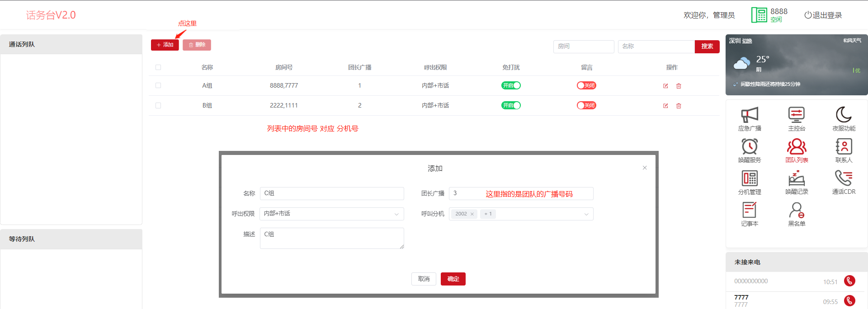Open the 应急广播 emergency broadcast icon
Screen dimensions: 868x309
pyautogui.click(x=750, y=119)
